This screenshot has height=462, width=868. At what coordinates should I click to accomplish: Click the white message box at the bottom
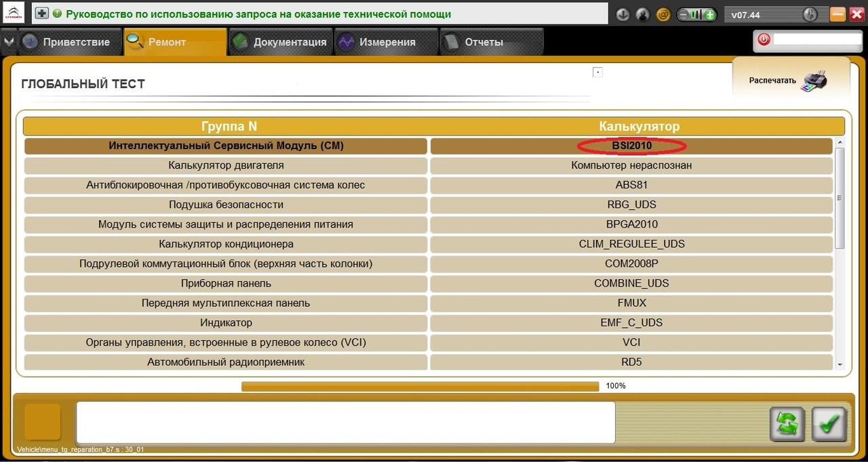345,423
